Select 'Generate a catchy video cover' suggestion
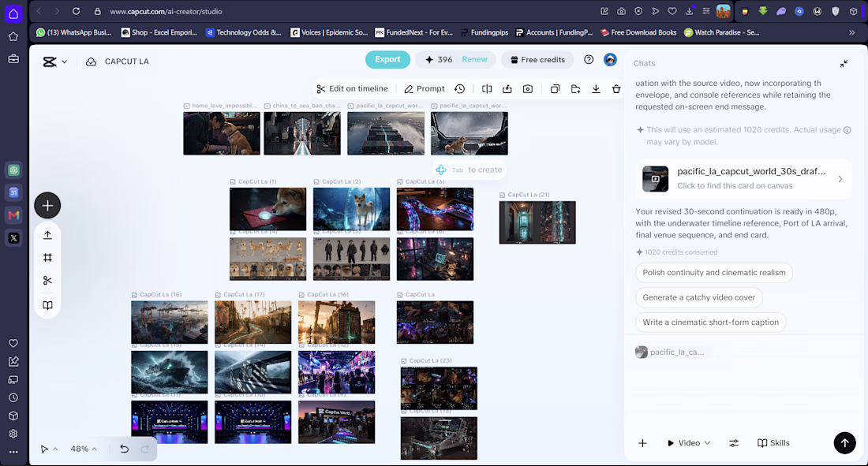 698,298
